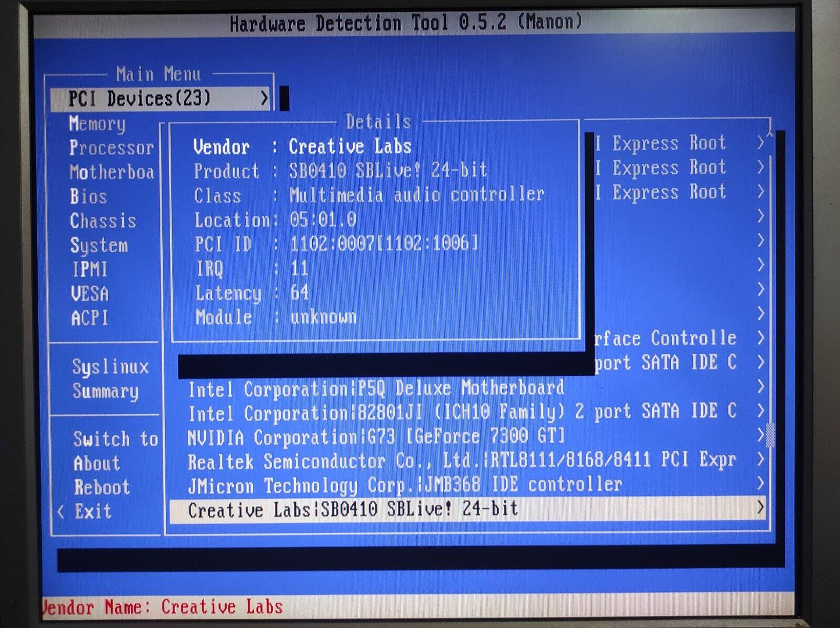This screenshot has width=840, height=628.
Task: Show the Summary screen
Action: pos(105,392)
